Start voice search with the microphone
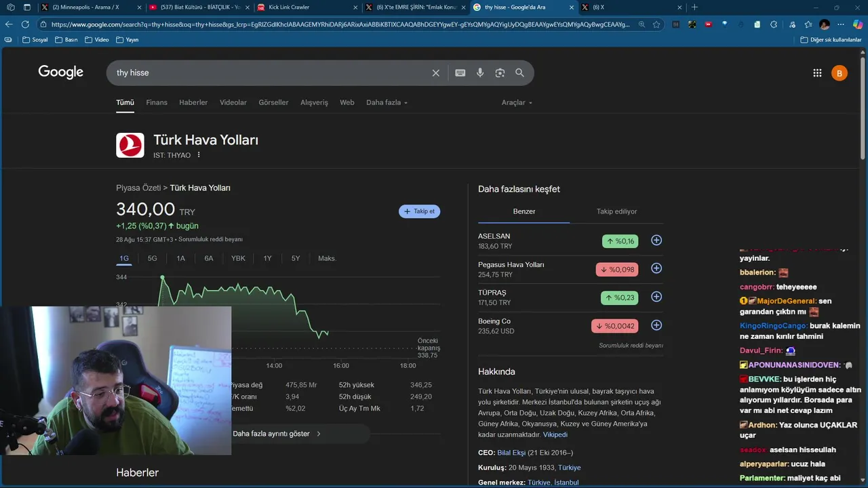 (480, 73)
